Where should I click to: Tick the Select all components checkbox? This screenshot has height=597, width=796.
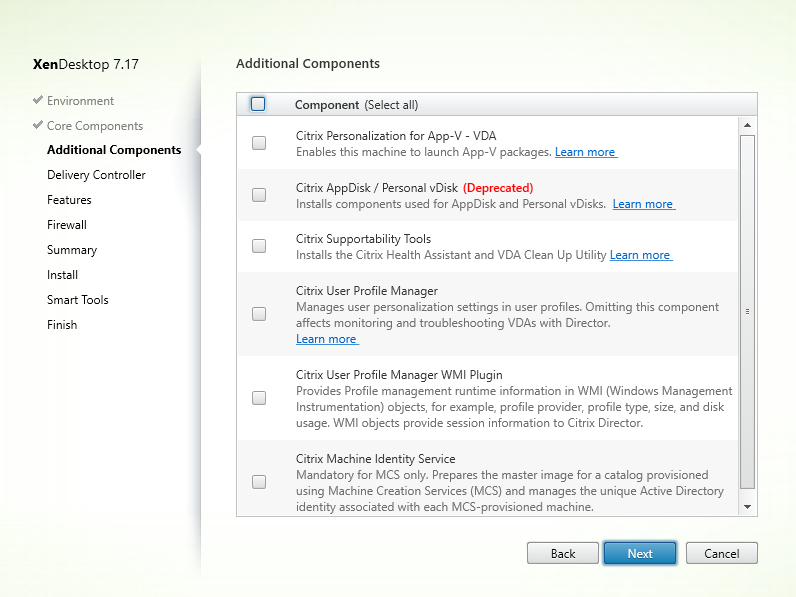258,104
